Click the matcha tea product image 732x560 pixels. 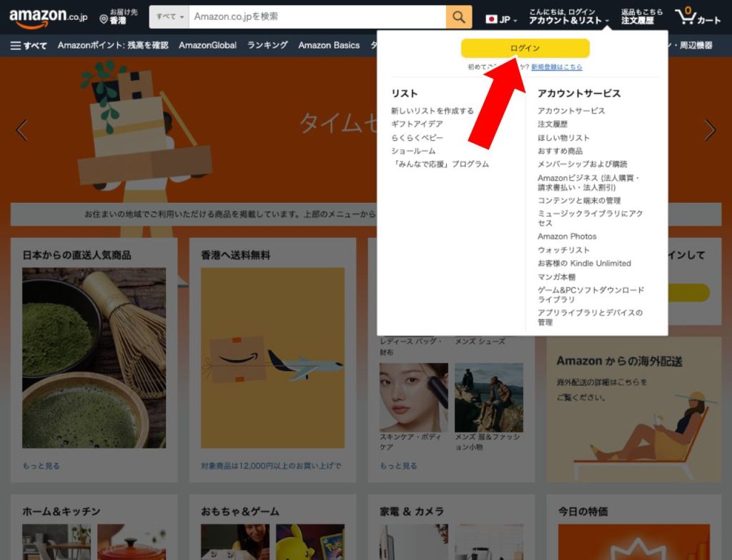(x=94, y=358)
